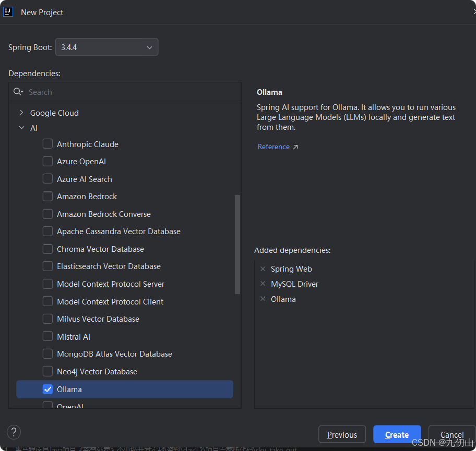Open the Reference external link arrow icon
476x451 pixels.
coord(295,147)
